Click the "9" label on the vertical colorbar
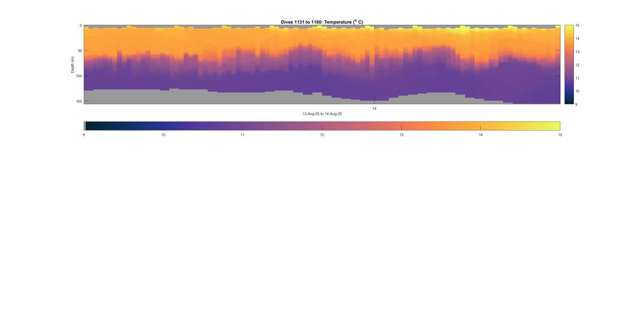This screenshot has height=334, width=644. [x=576, y=104]
